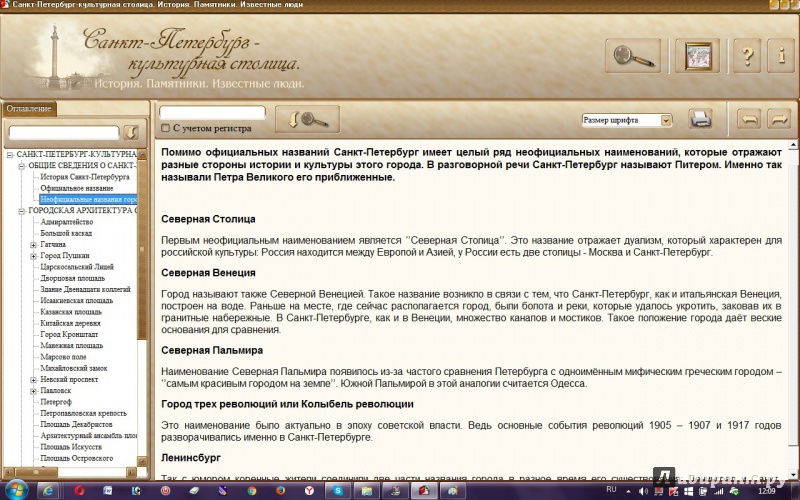Expand the 'Гатчина' tree node

[x=33, y=244]
